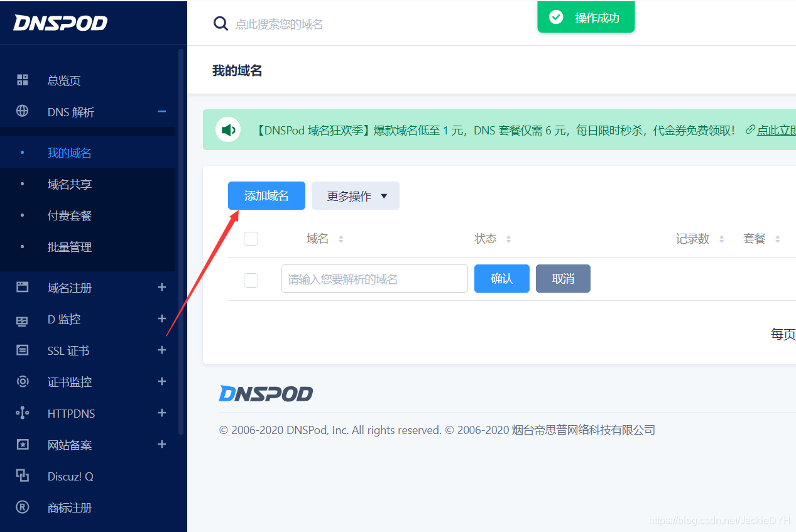This screenshot has height=532, width=796.
Task: Expand the 域名注册 menu section
Action: 162,287
